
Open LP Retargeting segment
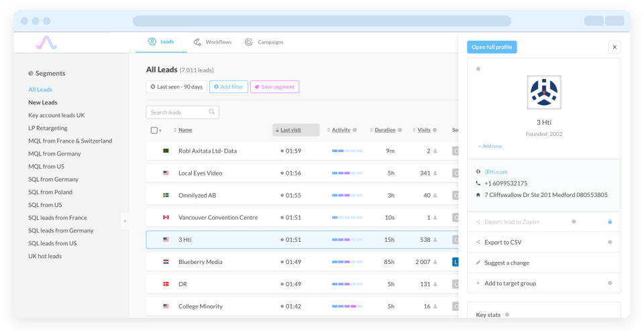(x=48, y=128)
